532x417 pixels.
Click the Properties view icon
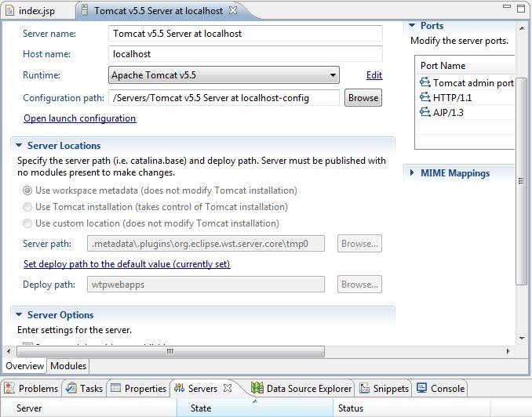coord(115,388)
